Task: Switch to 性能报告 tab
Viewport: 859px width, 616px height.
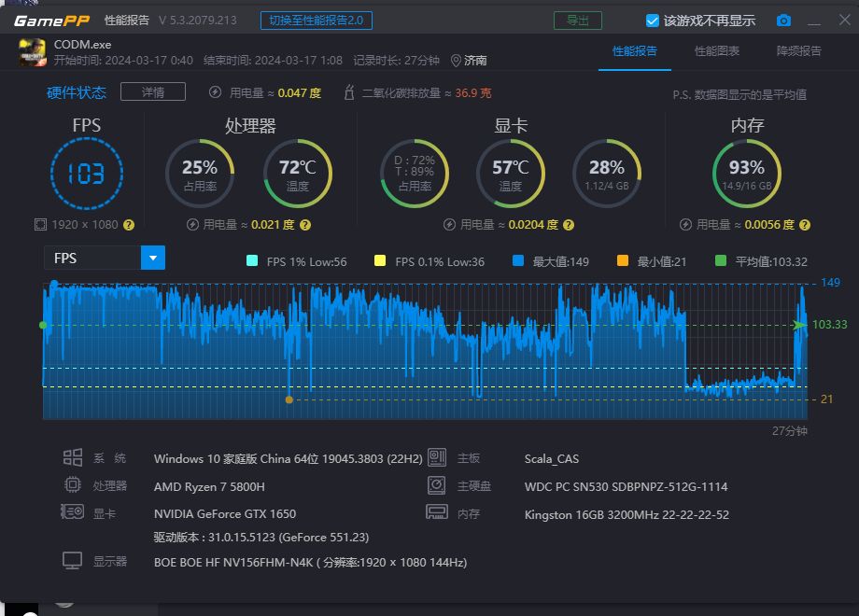Action: coord(634,51)
